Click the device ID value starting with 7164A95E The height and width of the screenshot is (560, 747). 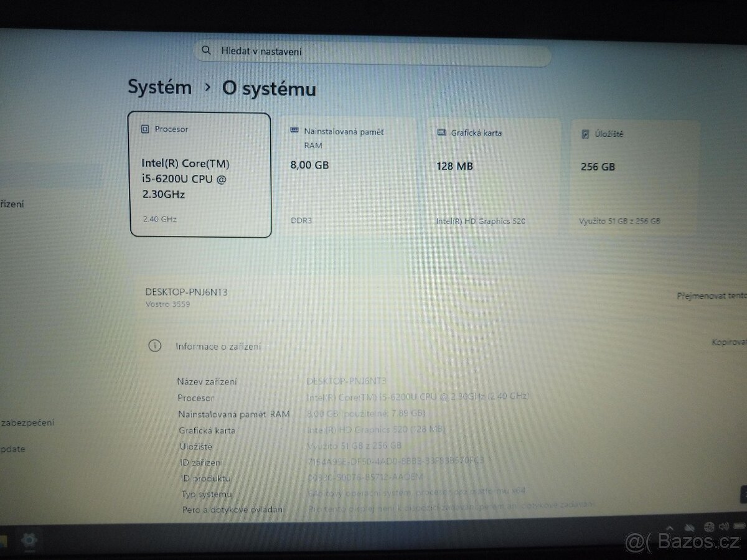point(395,460)
